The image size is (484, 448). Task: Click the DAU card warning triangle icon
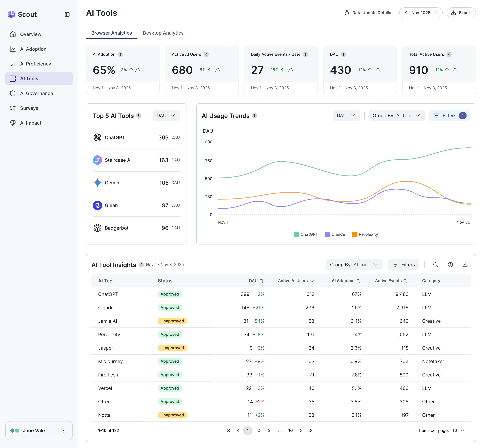click(x=378, y=70)
